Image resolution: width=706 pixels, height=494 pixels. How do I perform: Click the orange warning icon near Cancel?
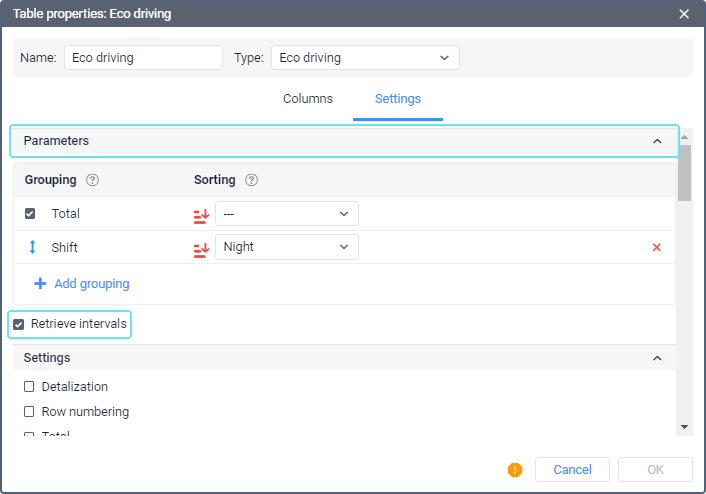pyautogui.click(x=515, y=469)
